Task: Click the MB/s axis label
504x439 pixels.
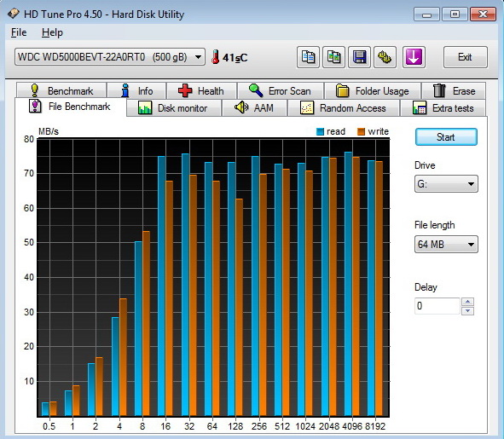Action: pos(49,131)
